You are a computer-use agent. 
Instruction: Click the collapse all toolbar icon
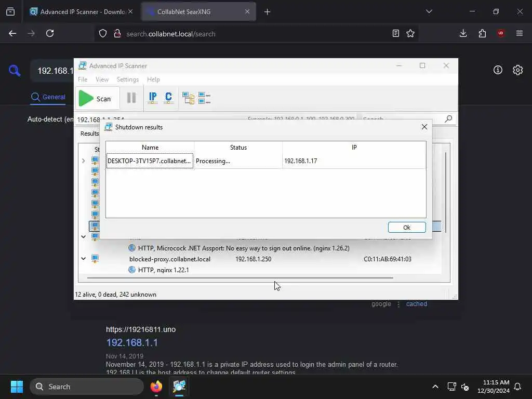pos(204,98)
